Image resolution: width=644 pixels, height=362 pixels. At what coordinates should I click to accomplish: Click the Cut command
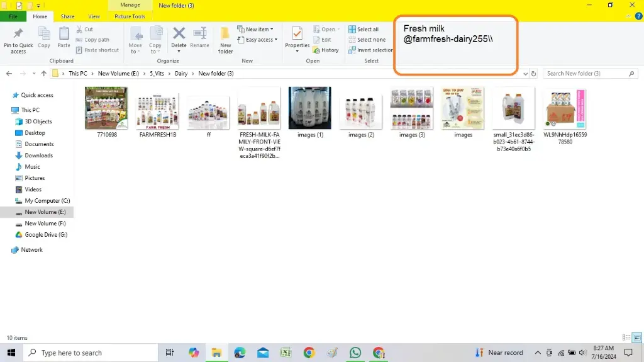85,29
